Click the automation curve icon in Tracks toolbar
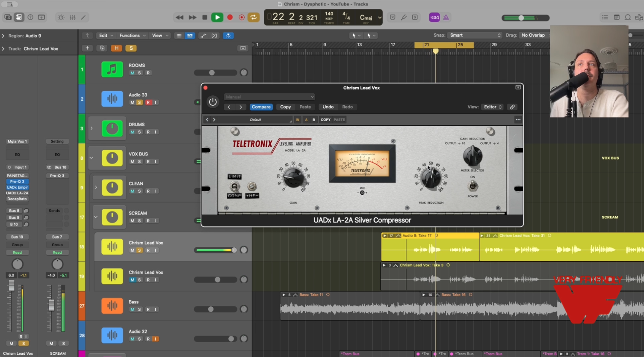644x357 pixels. tap(203, 36)
